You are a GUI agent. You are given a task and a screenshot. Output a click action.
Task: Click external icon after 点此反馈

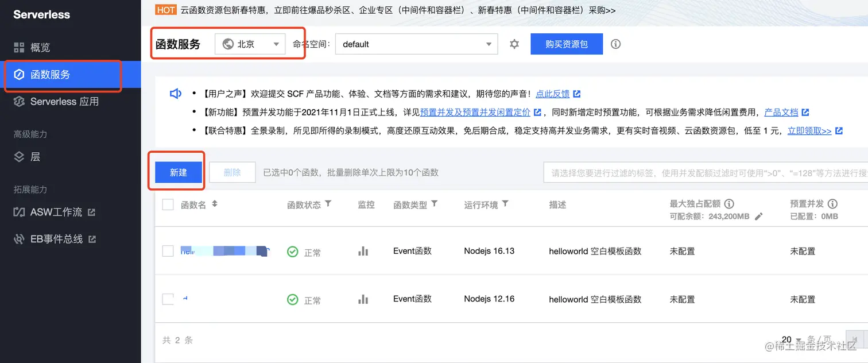577,94
